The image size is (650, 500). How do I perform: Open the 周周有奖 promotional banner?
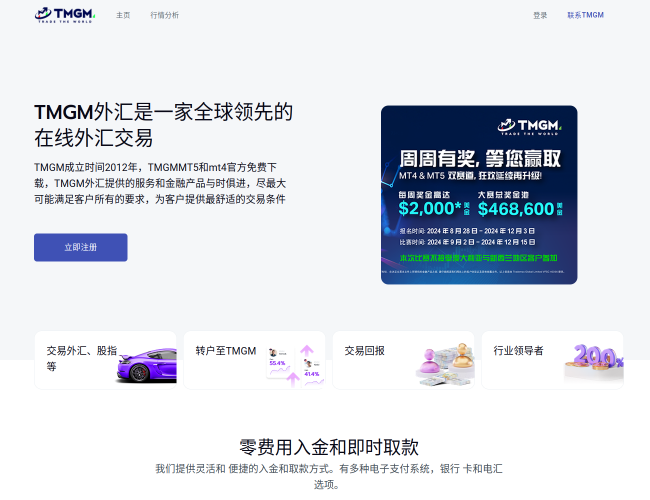click(x=479, y=195)
